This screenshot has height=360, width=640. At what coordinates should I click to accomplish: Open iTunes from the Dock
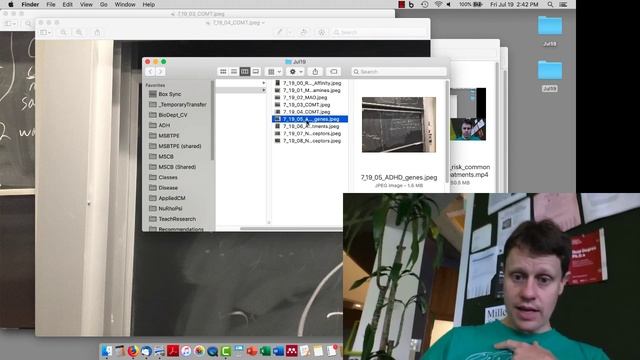(186, 351)
